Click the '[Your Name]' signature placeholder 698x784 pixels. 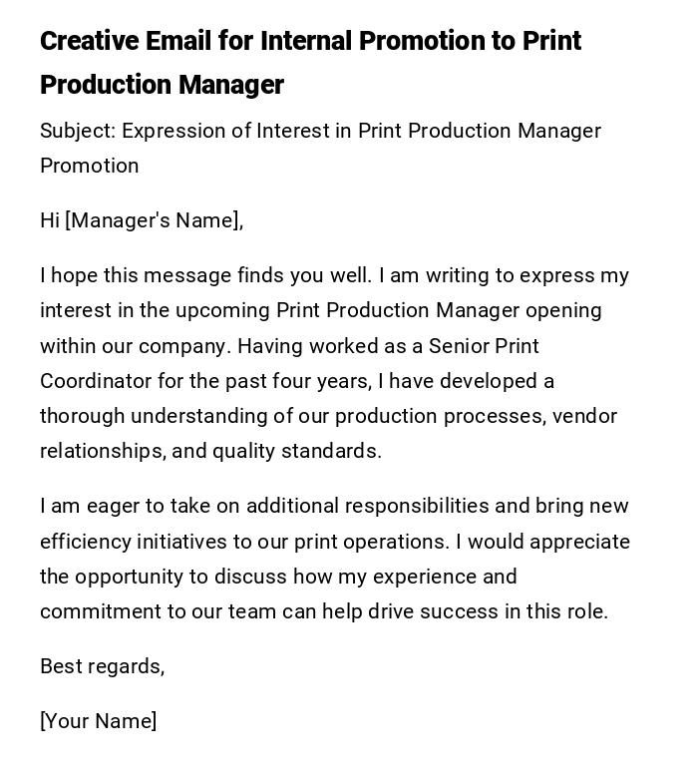[98, 721]
